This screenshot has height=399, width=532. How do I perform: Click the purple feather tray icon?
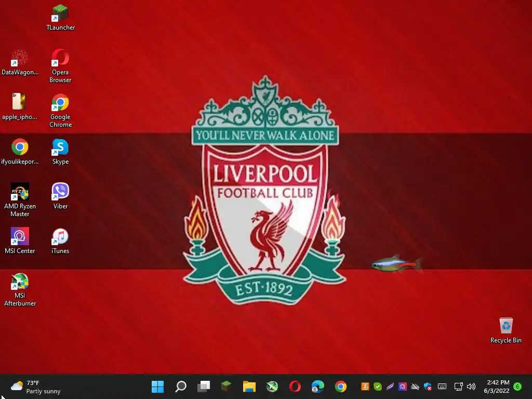(390, 387)
